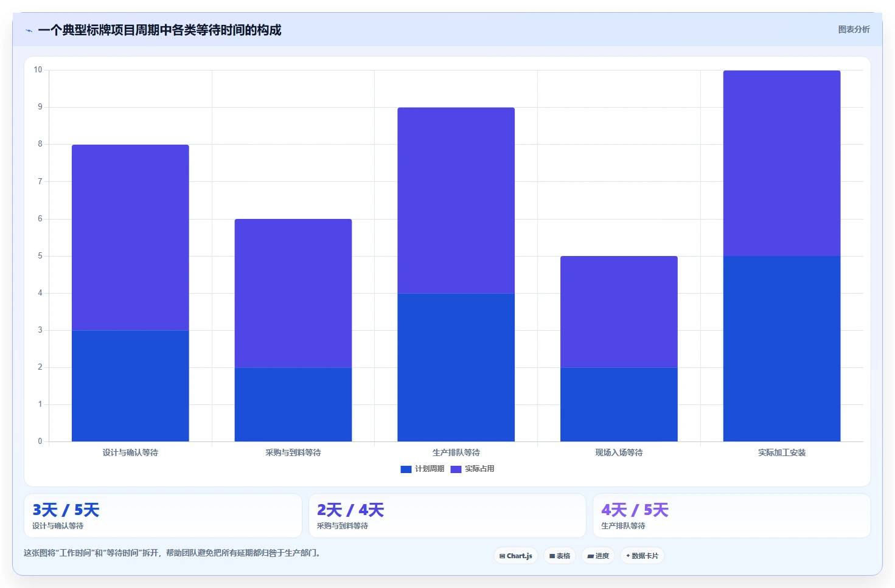
Task: Click the lightning icon beside the chart title
Action: [x=29, y=30]
